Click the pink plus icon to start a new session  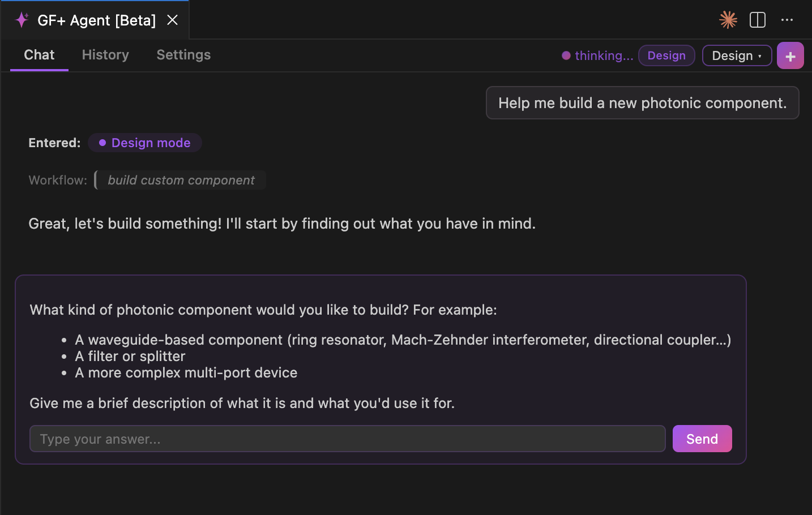tap(790, 55)
